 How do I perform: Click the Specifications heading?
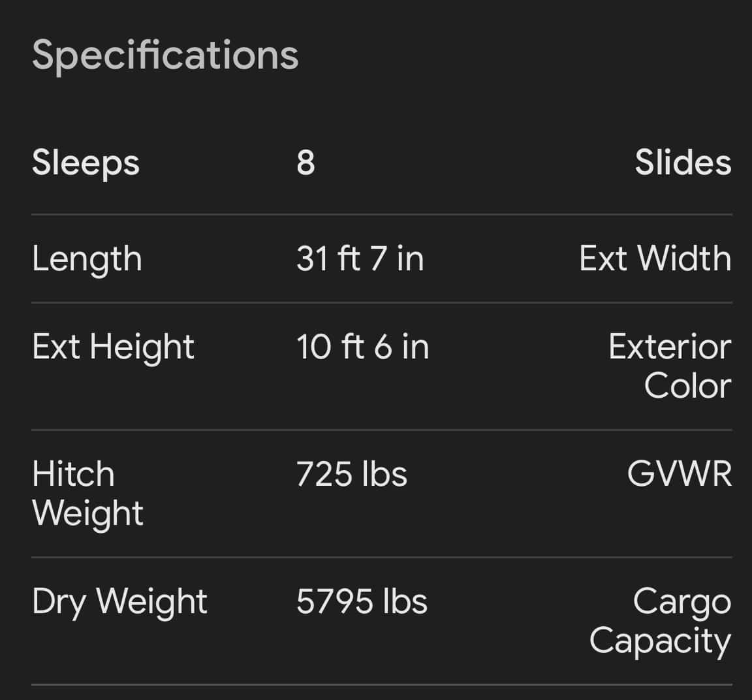pos(165,55)
